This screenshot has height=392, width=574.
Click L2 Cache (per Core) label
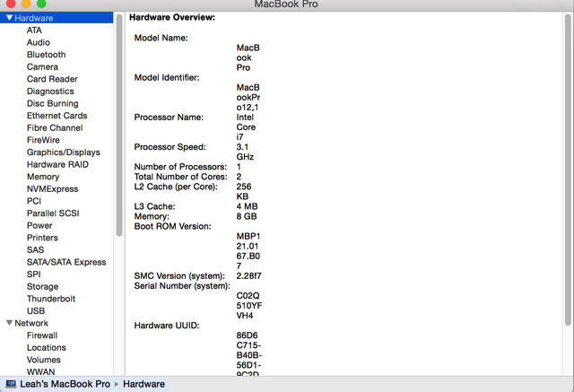click(176, 187)
